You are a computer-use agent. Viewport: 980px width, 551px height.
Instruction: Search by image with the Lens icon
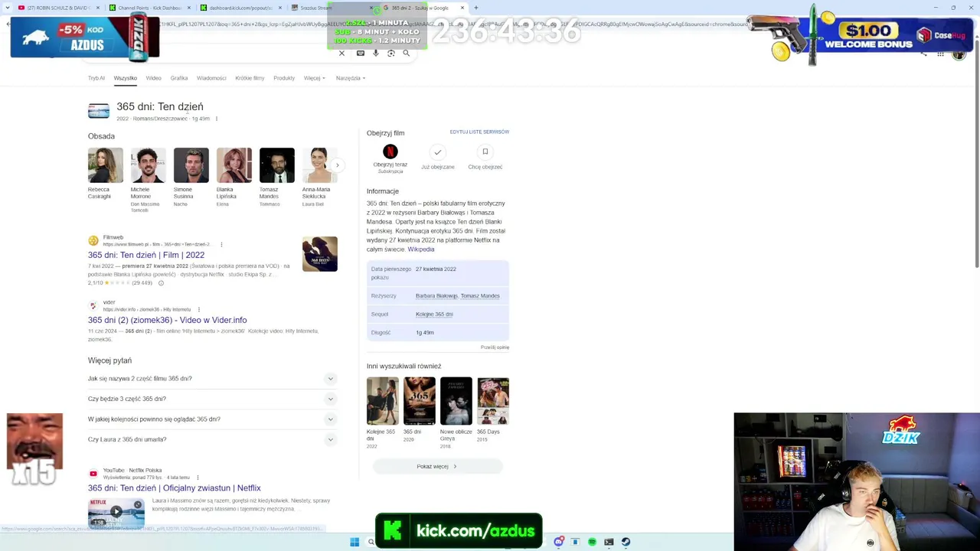(x=391, y=54)
